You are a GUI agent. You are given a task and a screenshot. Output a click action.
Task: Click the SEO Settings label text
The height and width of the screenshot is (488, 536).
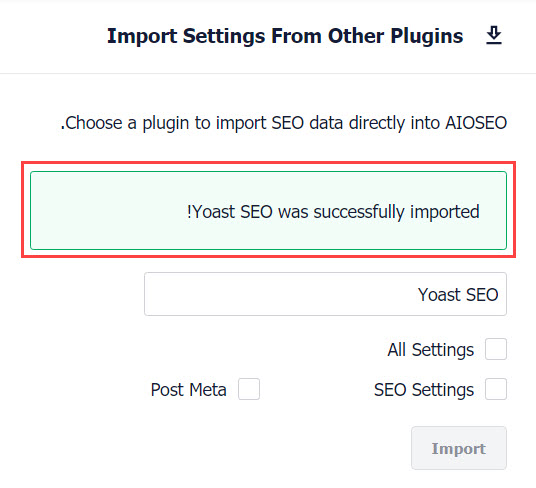[x=424, y=390]
